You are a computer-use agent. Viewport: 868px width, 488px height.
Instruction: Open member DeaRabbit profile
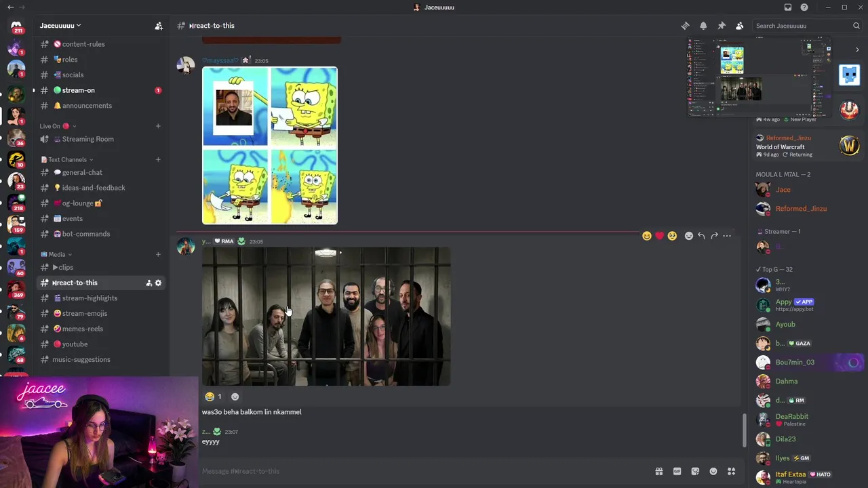pyautogui.click(x=808, y=420)
